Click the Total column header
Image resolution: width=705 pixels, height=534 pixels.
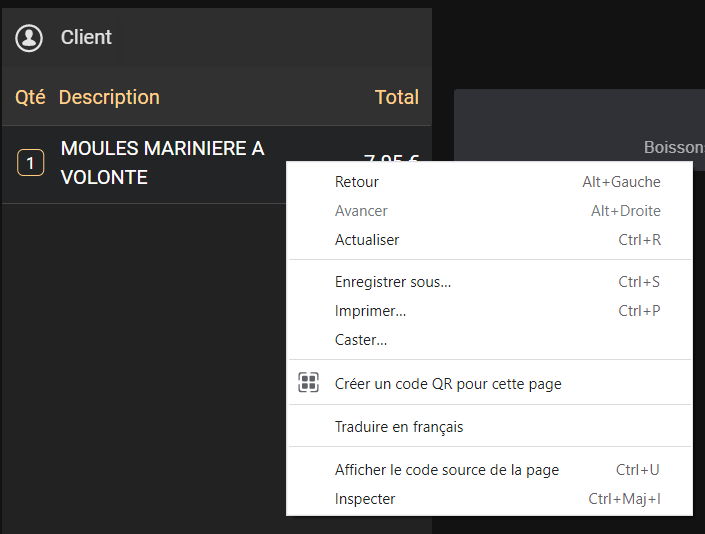pos(396,97)
